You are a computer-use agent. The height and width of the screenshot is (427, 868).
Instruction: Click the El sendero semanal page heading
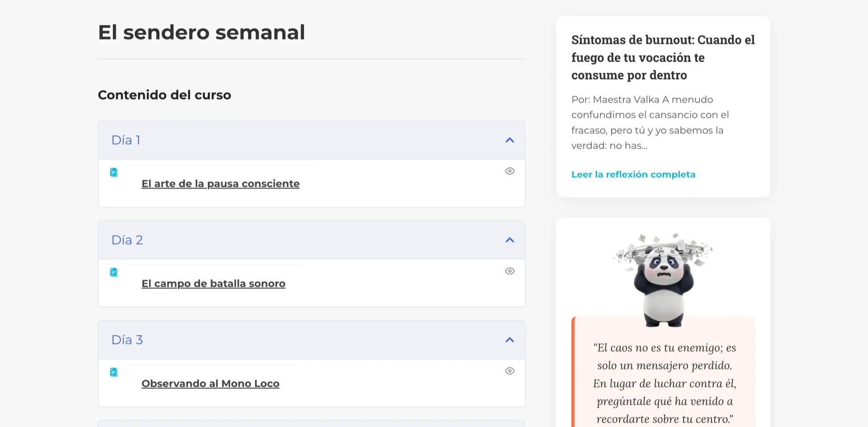[x=201, y=33]
